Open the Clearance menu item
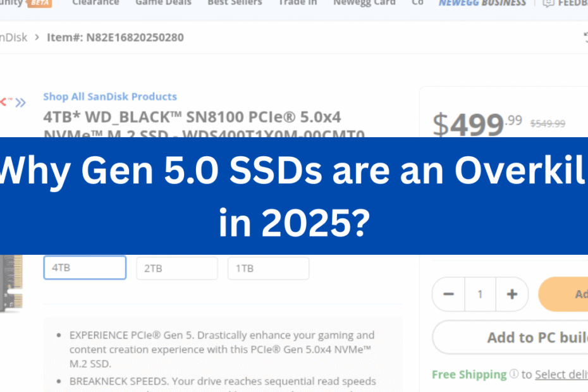 (95, 3)
